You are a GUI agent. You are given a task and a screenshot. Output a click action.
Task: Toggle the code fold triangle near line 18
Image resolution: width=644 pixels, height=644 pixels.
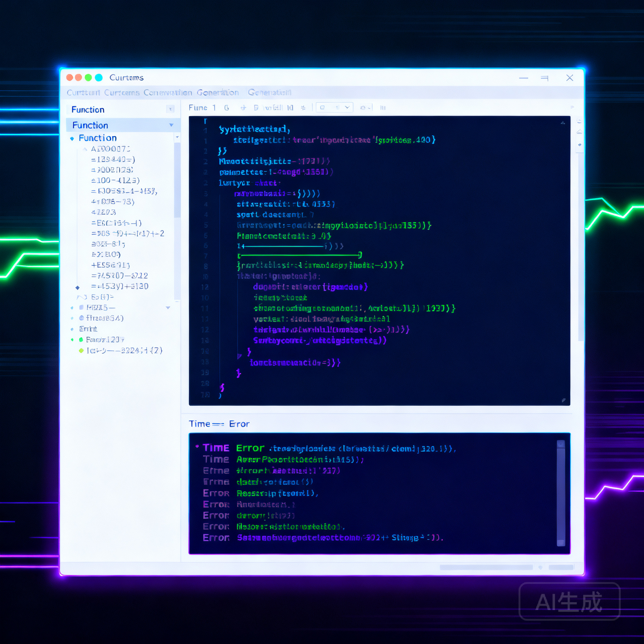tap(239, 356)
